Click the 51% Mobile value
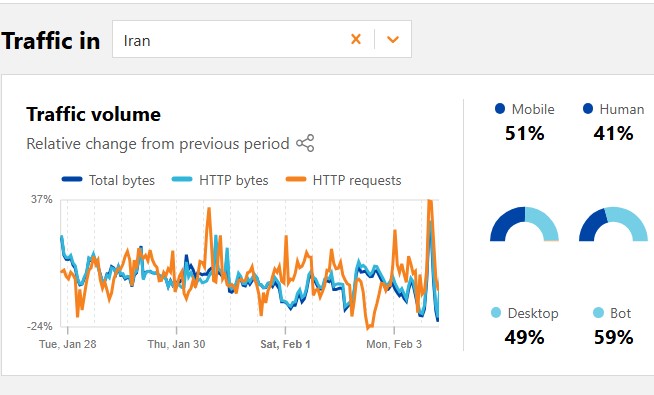 (x=524, y=133)
